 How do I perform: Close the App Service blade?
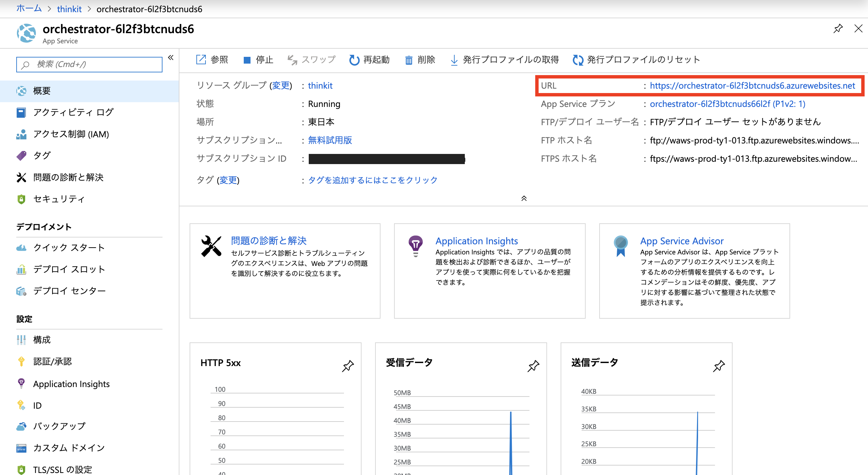[x=858, y=29]
